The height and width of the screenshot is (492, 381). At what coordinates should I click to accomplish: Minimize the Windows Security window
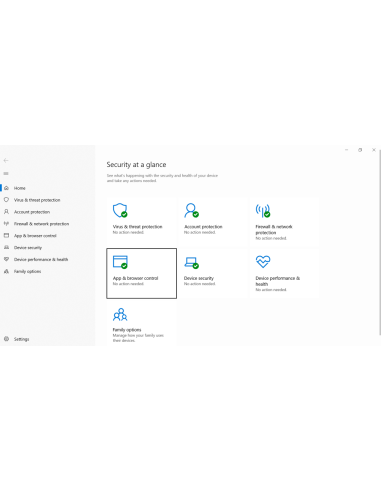pos(346,150)
